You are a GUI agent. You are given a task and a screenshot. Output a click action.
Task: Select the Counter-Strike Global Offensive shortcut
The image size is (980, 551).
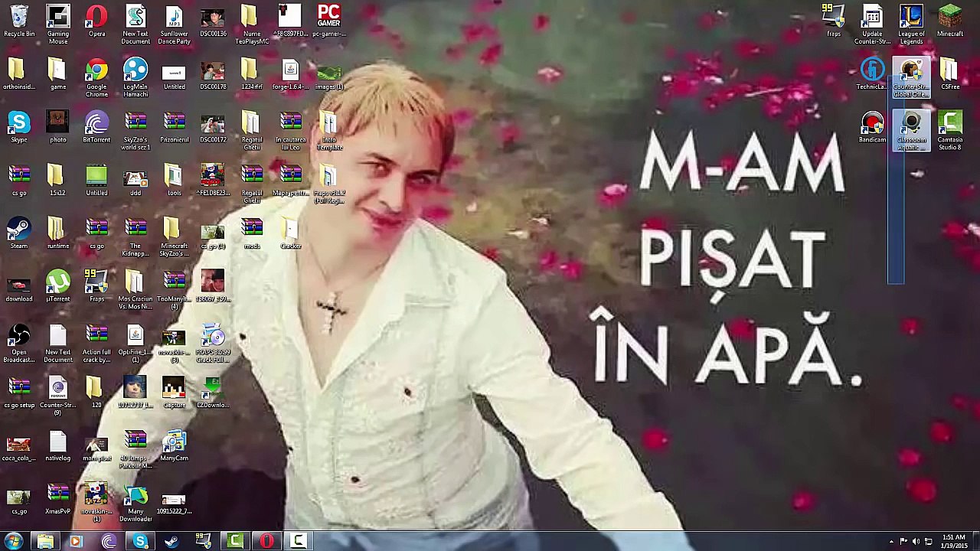911,78
